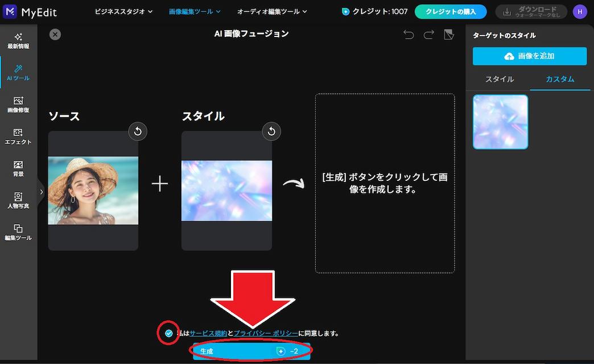
Task: Open the プライバシー ポリシー link
Action: click(x=266, y=333)
